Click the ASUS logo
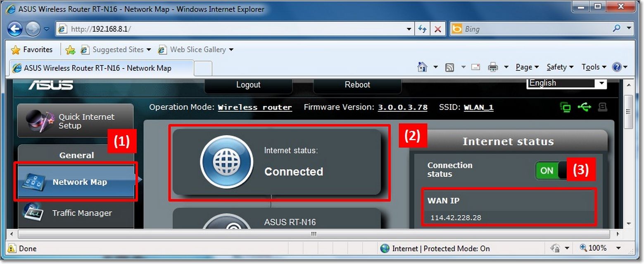The width and height of the screenshot is (644, 264). click(50, 85)
